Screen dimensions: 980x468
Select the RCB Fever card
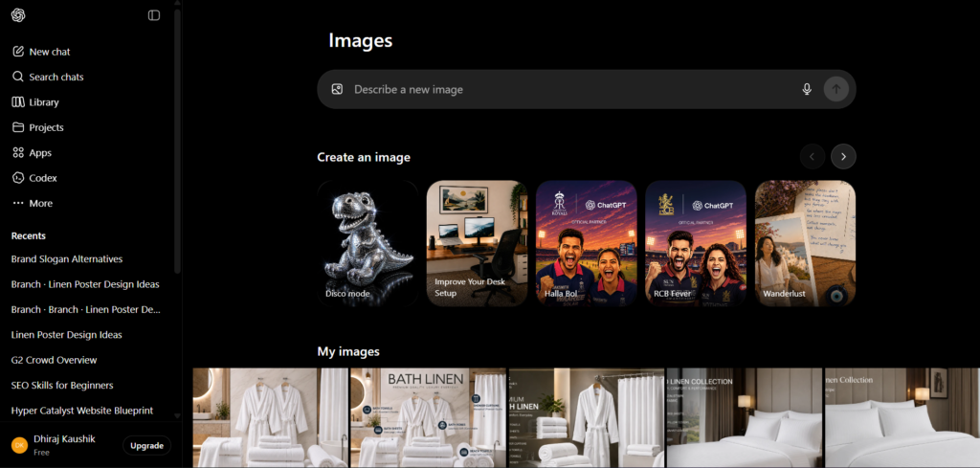click(x=696, y=244)
